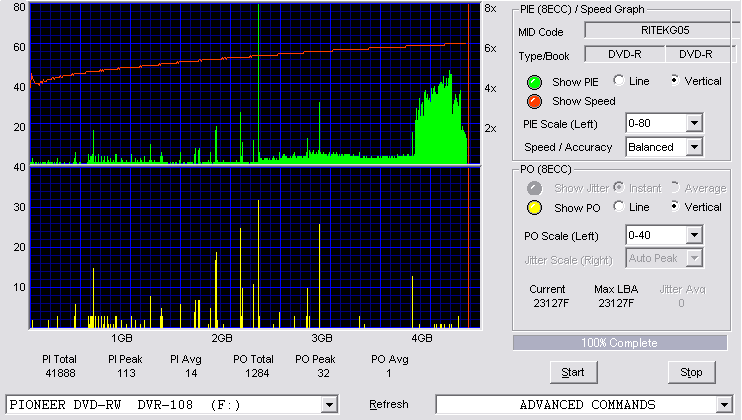Click the Jitter Avg value 0
The image size is (742, 420).
click(x=681, y=303)
